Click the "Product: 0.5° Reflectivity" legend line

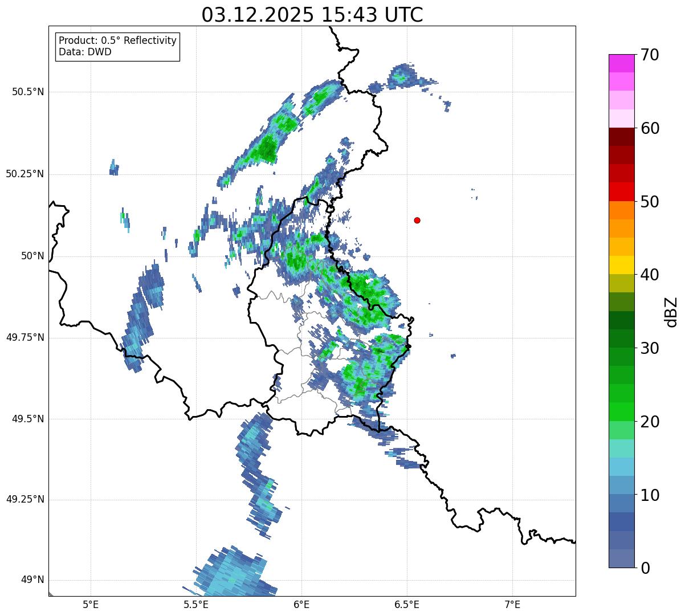click(117, 41)
